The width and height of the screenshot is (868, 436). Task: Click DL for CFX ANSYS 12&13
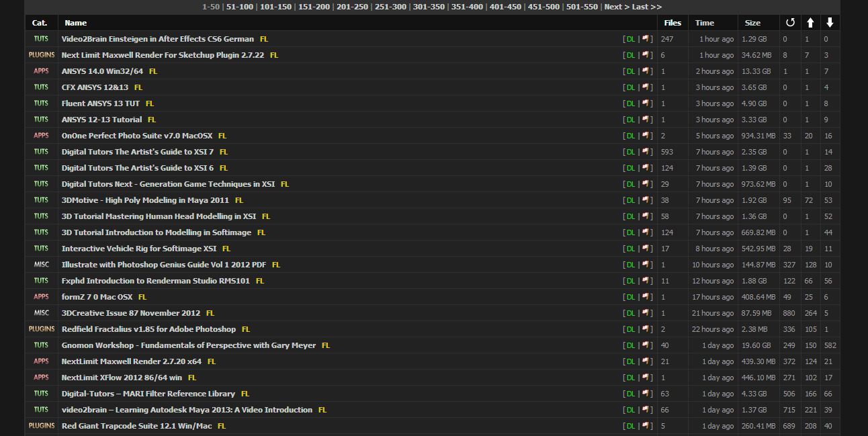pyautogui.click(x=630, y=87)
